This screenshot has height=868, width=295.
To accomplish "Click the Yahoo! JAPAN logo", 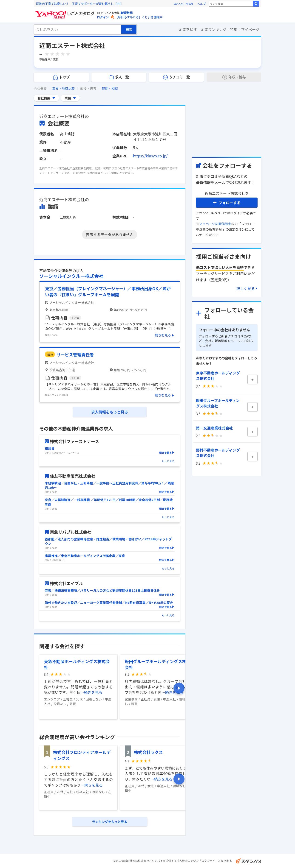I will [x=50, y=14].
